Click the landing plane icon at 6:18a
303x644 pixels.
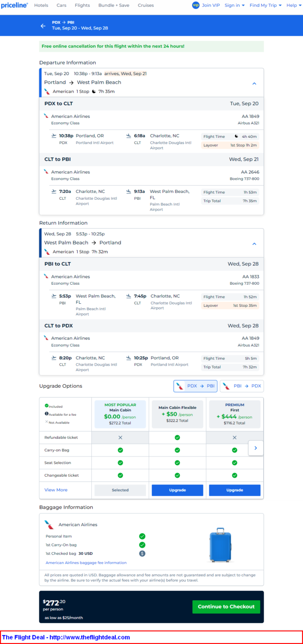coord(129,136)
